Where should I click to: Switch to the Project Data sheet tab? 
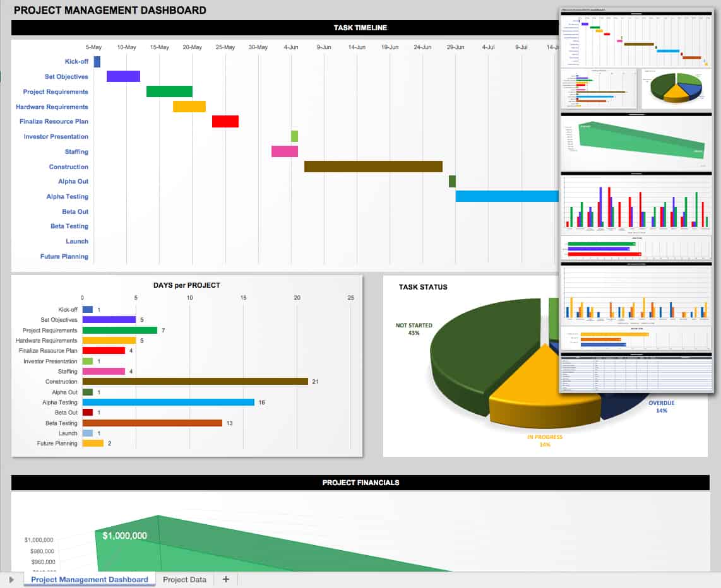pyautogui.click(x=184, y=580)
